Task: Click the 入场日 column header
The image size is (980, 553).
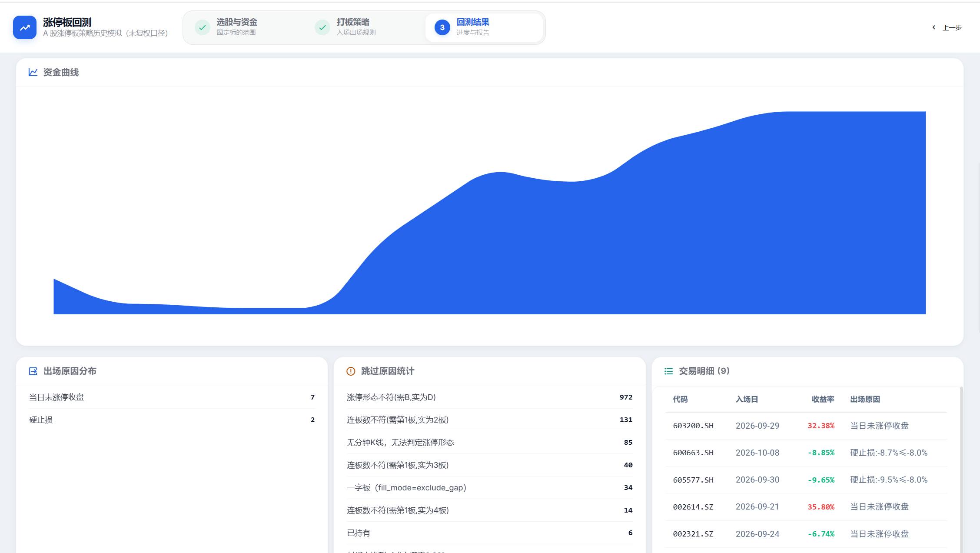Action: (x=747, y=399)
